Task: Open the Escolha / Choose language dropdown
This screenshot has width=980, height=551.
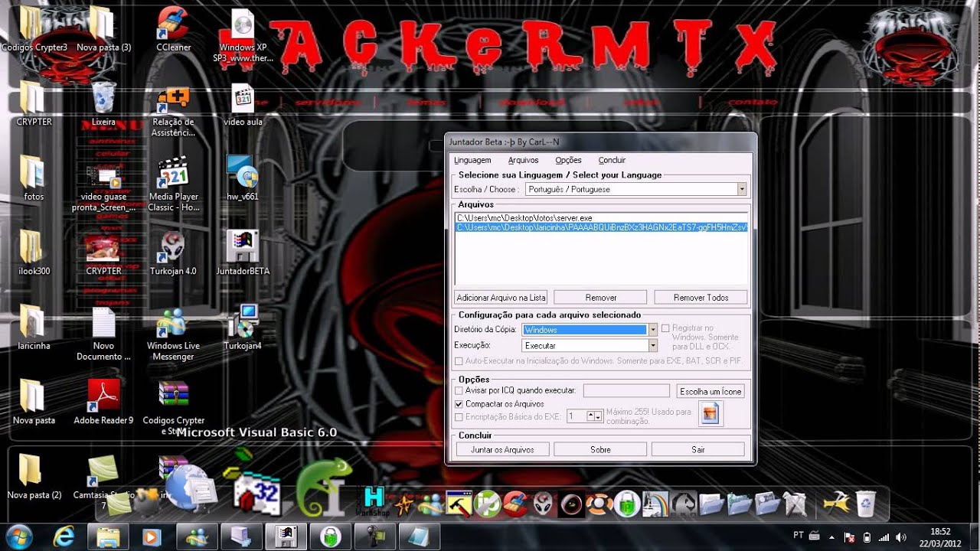Action: (741, 189)
